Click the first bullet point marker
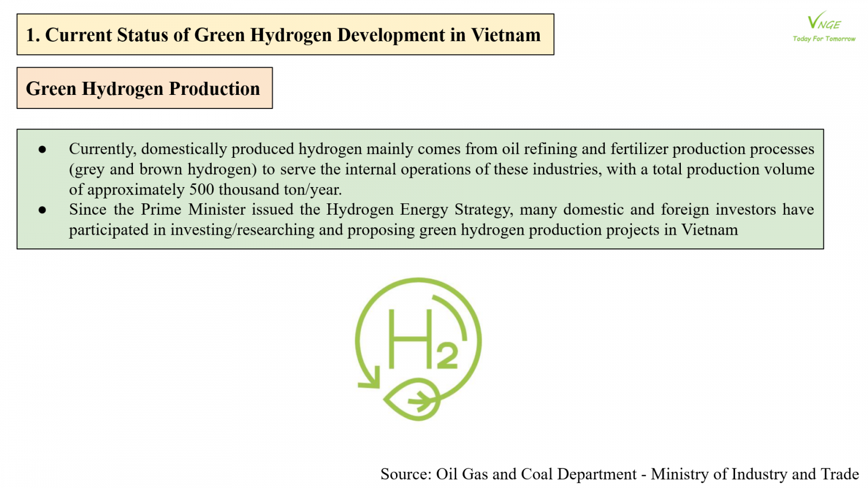Screen dimensions: 868x488 click(42, 149)
